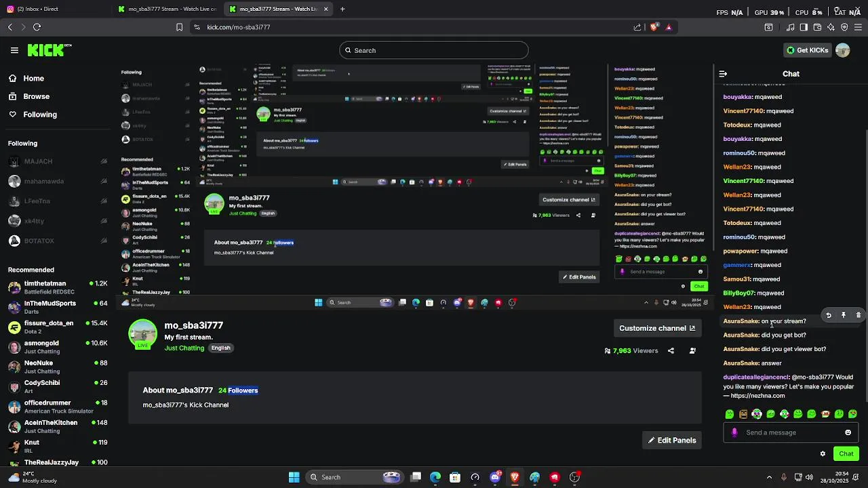Image resolution: width=868 pixels, height=488 pixels.
Task: Click the 24 Followers link
Action: click(238, 390)
